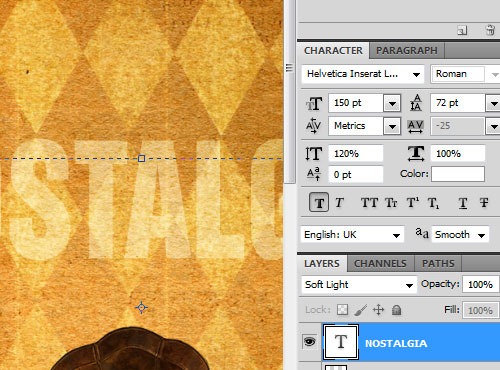
Task: Switch to the Character tab
Action: pyautogui.click(x=333, y=51)
